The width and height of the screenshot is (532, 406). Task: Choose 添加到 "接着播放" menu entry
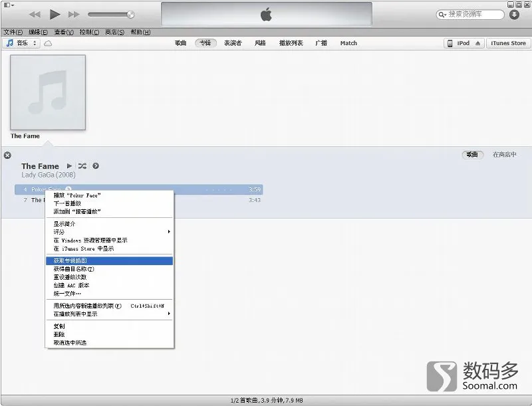pos(109,211)
